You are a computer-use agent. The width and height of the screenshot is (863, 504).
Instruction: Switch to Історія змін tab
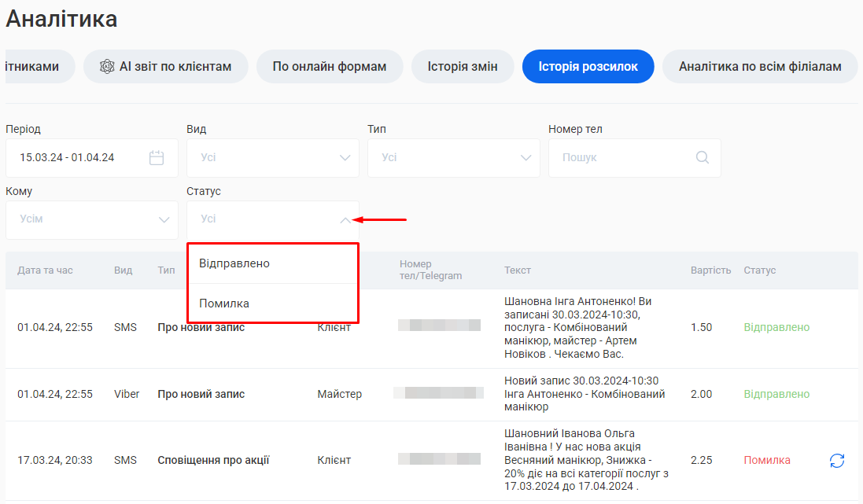[463, 67]
